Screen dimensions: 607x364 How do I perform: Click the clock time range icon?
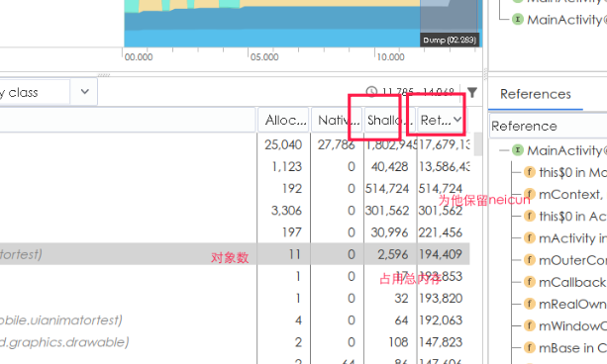[371, 92]
